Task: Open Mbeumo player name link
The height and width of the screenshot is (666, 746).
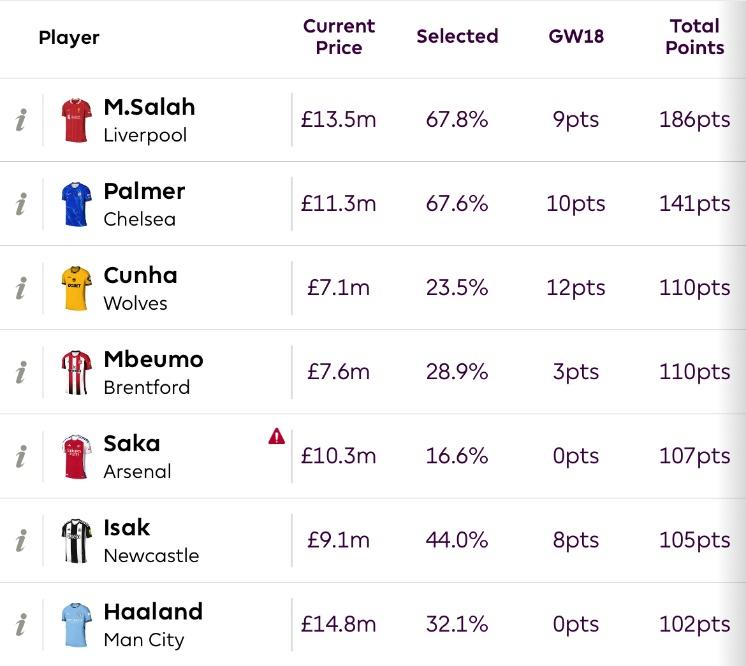Action: (153, 359)
